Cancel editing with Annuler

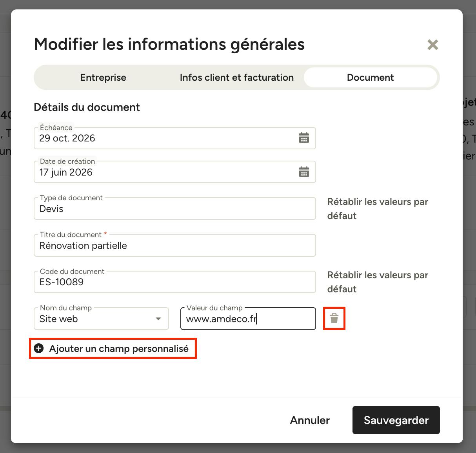[x=310, y=420]
